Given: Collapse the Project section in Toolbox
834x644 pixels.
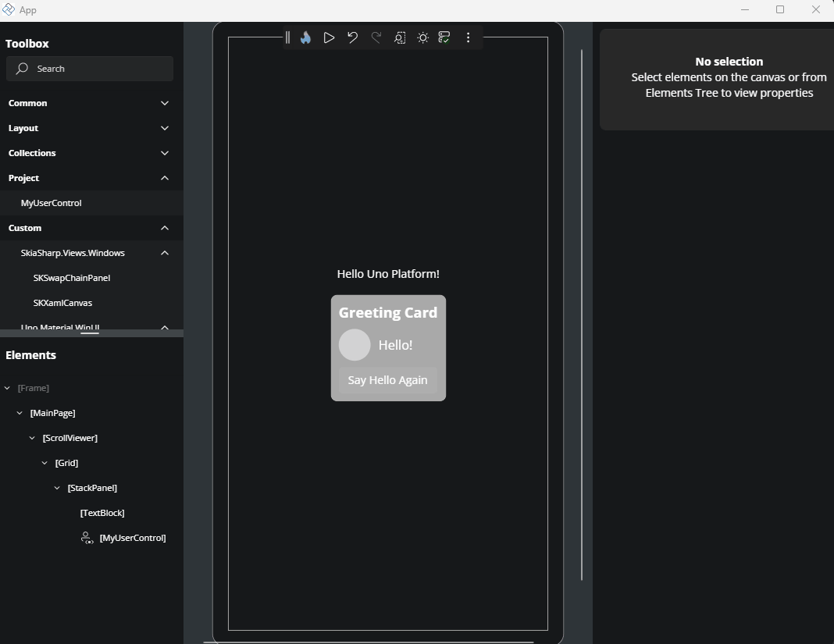Looking at the screenshot, I should pyautogui.click(x=165, y=178).
